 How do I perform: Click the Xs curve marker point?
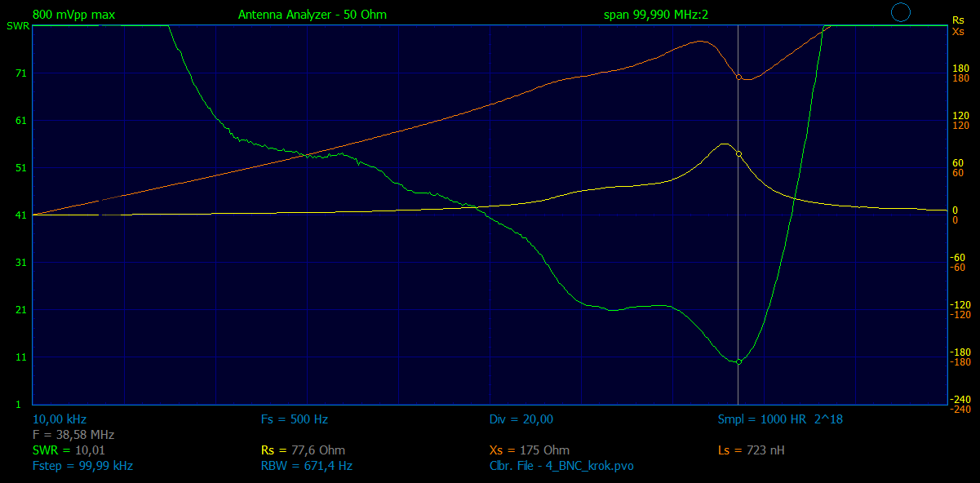tap(738, 78)
